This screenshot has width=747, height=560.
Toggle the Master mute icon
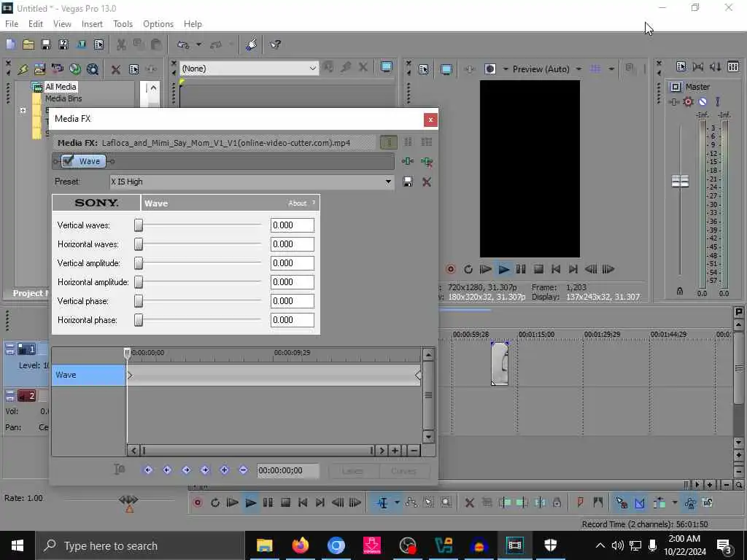click(x=703, y=101)
